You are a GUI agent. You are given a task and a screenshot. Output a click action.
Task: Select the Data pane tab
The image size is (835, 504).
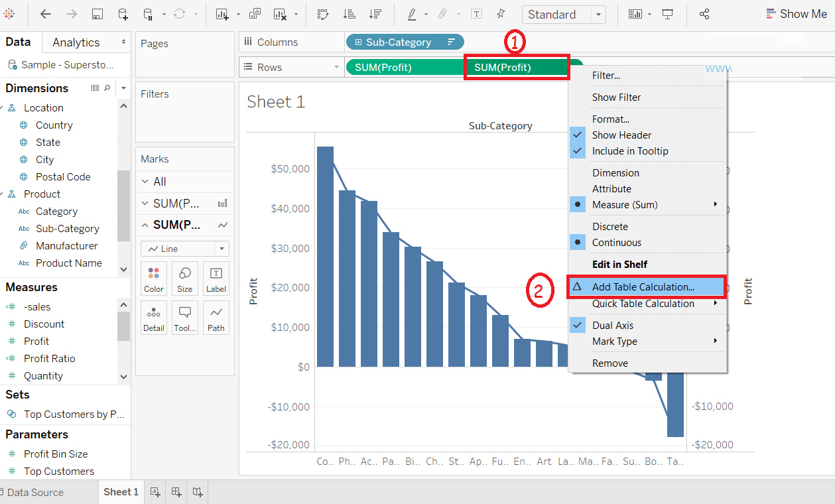click(x=18, y=42)
